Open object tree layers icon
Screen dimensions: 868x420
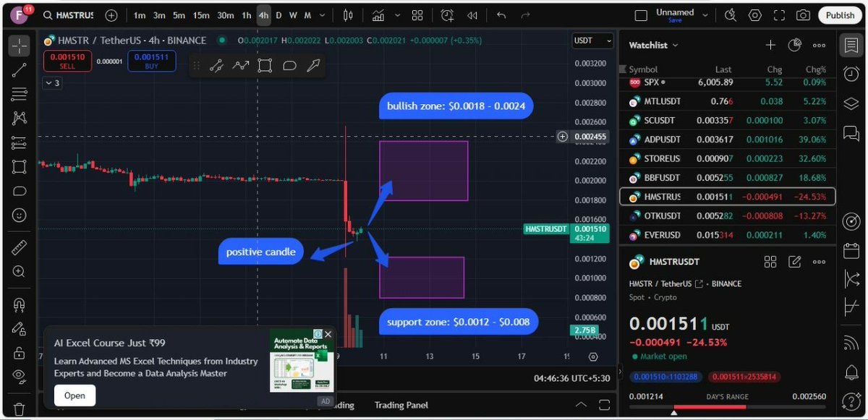[x=851, y=103]
